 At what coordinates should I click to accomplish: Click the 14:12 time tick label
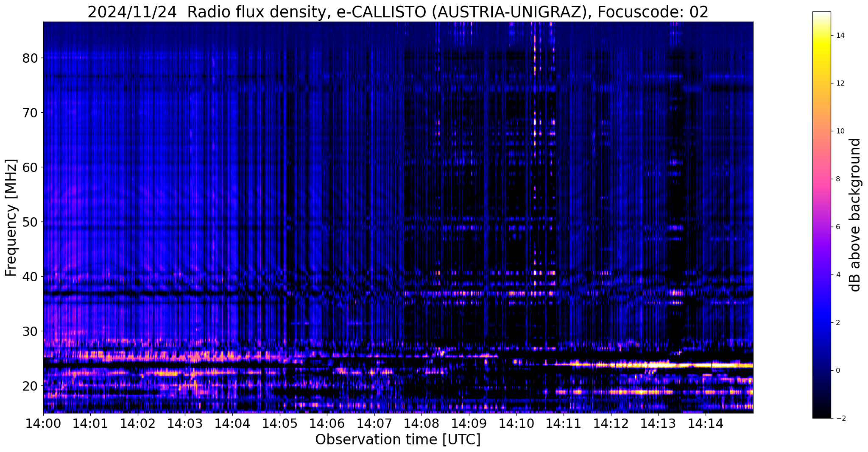click(x=611, y=423)
